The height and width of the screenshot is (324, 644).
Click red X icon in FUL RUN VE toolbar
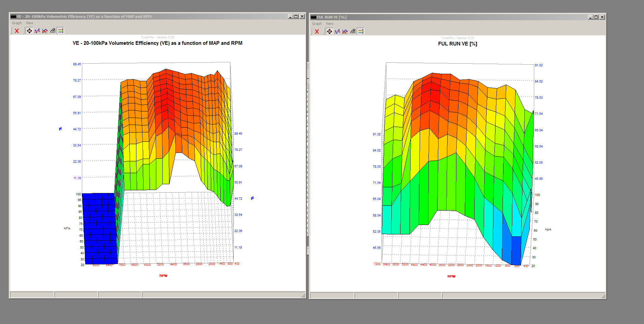(x=317, y=31)
